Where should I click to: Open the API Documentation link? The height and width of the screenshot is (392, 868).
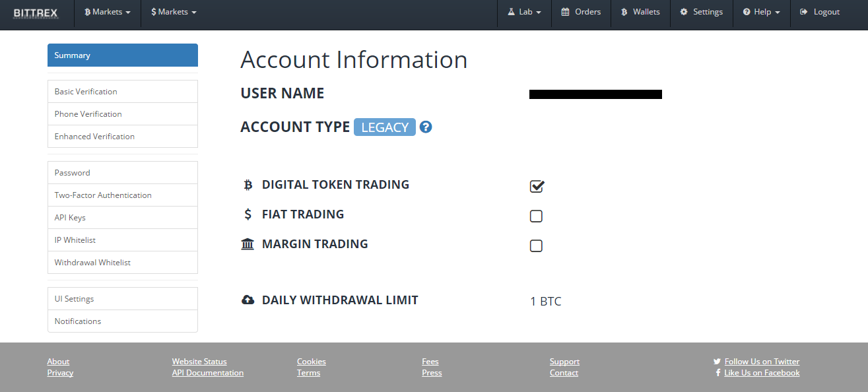tap(208, 373)
